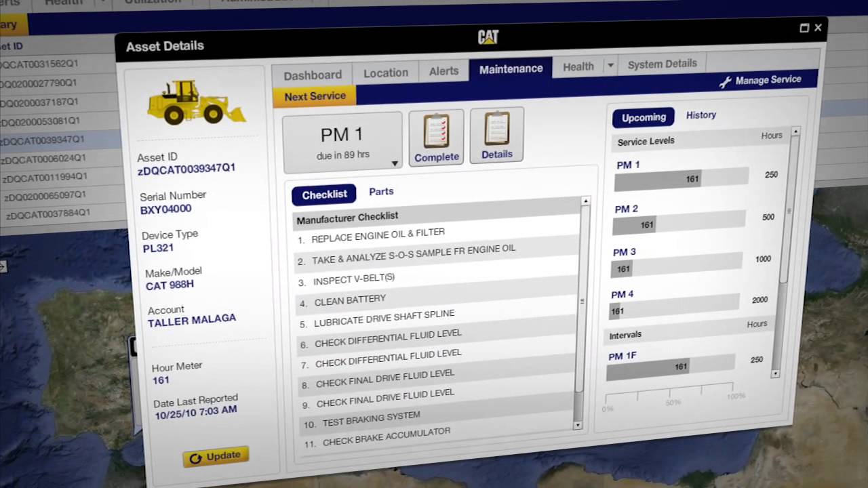Select LUBRICATE DRIVE SHAFT SPLINE item
The height and width of the screenshot is (488, 868).
point(437,316)
